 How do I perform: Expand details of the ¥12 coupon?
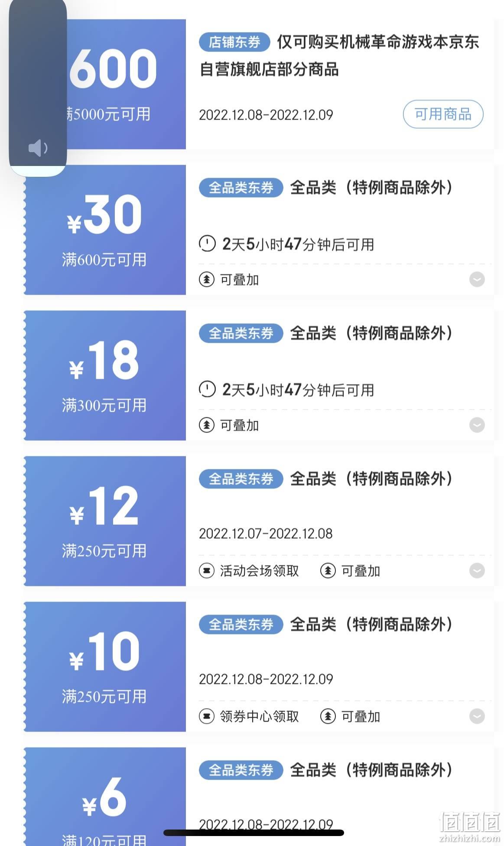tap(477, 571)
